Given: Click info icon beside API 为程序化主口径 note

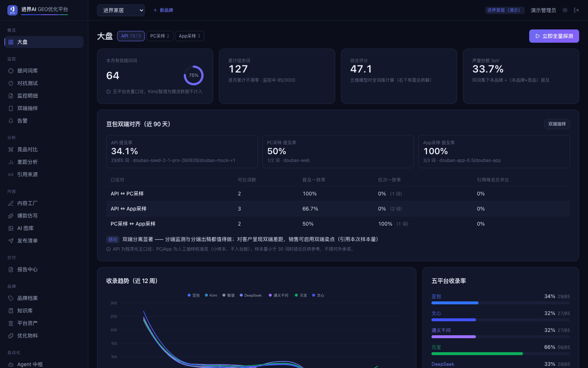Looking at the screenshot, I should tap(108, 249).
